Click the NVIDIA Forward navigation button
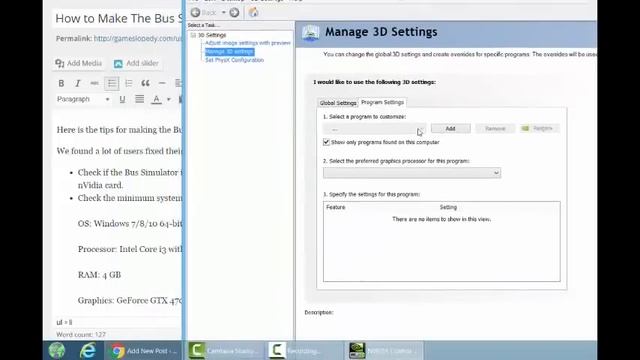The image size is (640, 360). coord(234,13)
